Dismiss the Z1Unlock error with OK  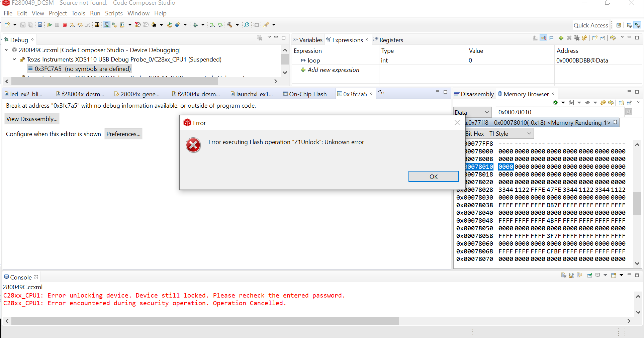(433, 176)
